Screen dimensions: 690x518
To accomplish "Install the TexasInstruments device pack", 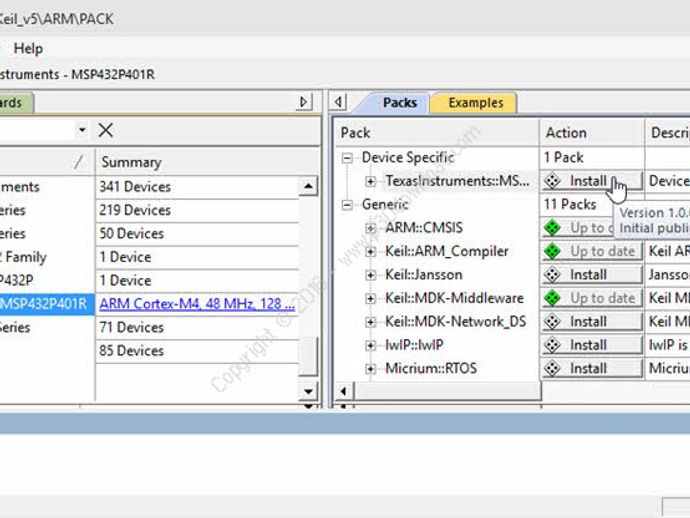I will point(592,181).
